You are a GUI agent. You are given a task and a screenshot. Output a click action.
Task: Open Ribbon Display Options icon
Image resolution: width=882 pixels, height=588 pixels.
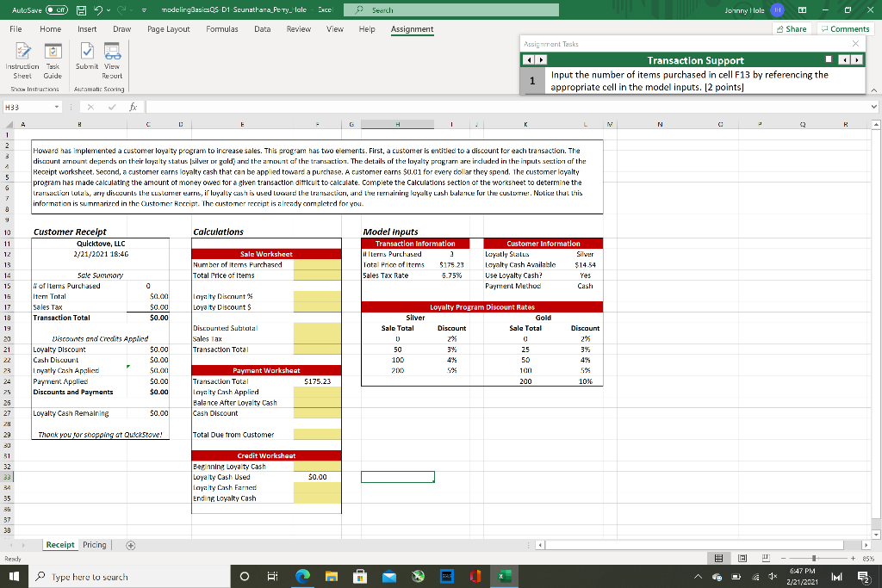pos(803,10)
